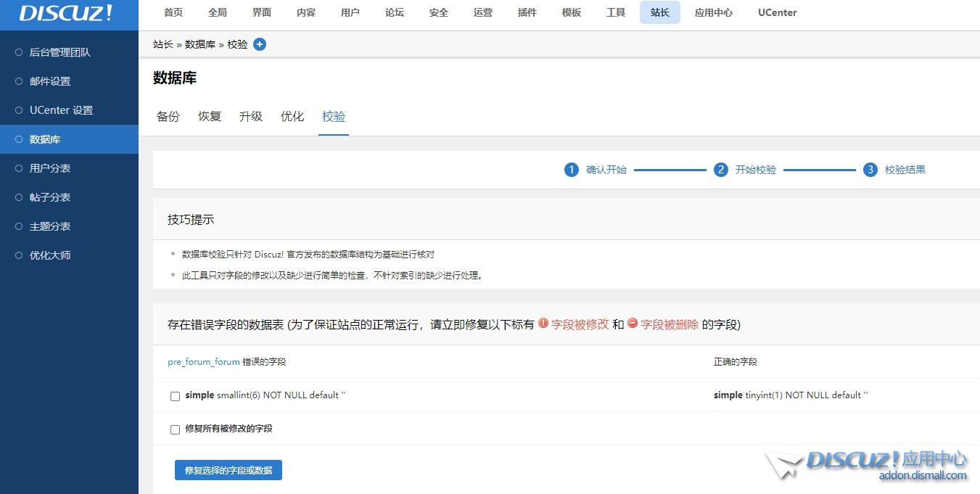The image size is (980, 494).
Task: Click the circle bullet next to 优化大师
Action: pos(20,255)
